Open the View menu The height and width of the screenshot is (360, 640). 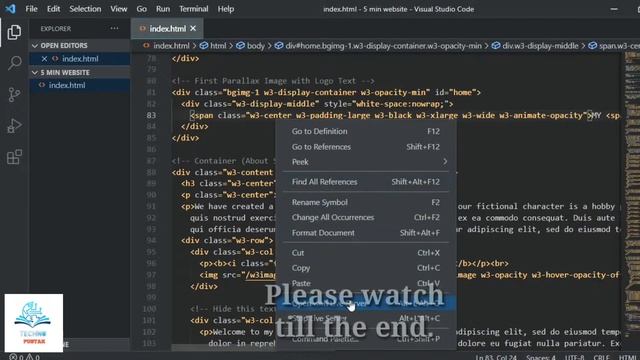point(118,9)
